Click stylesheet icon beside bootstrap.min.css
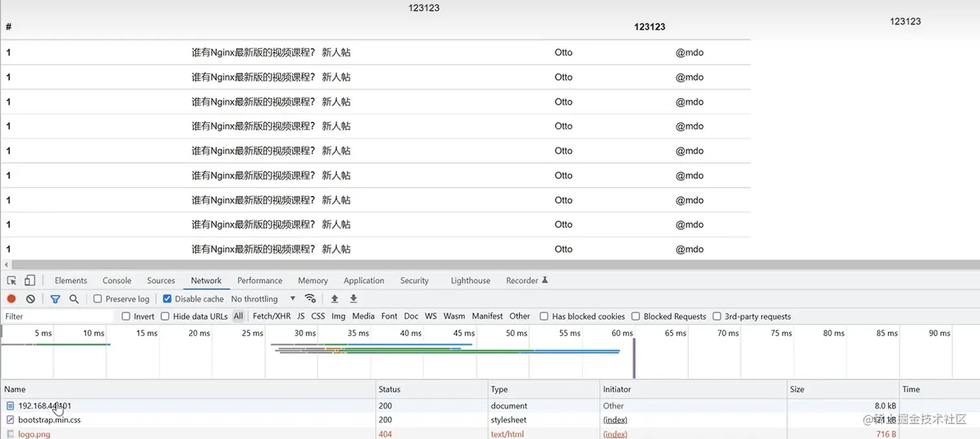 pyautogui.click(x=10, y=420)
